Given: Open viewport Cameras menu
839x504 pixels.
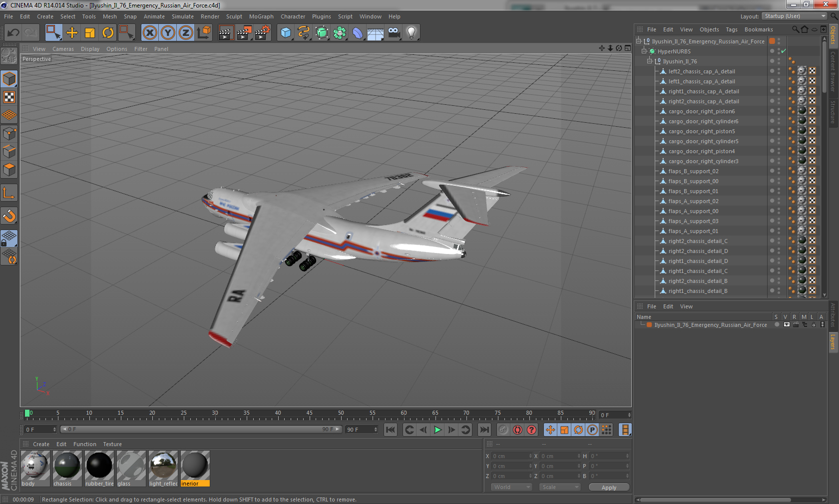Looking at the screenshot, I should click(x=63, y=49).
